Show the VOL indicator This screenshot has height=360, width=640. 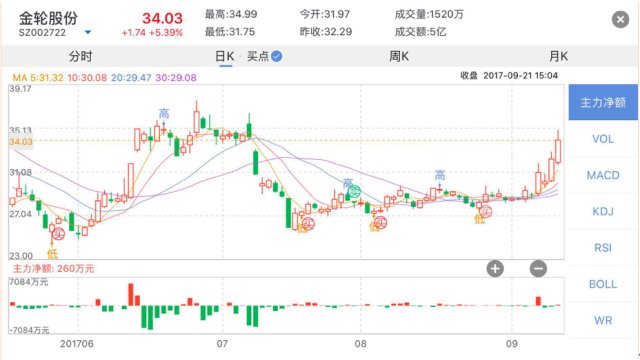(603, 139)
